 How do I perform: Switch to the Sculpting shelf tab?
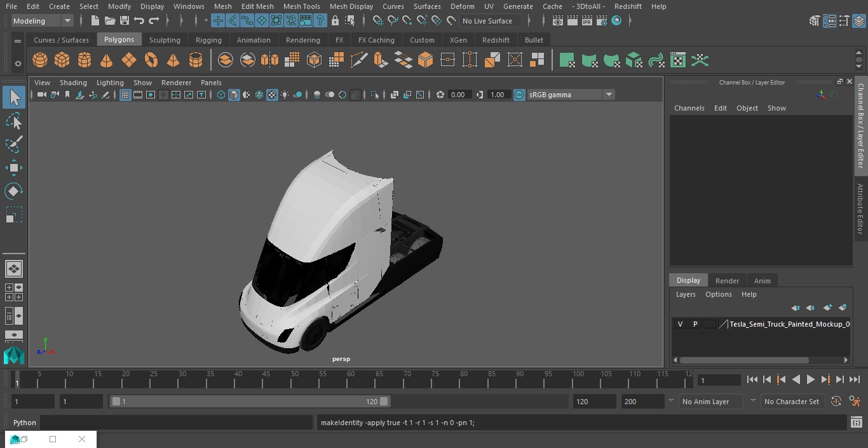point(165,40)
